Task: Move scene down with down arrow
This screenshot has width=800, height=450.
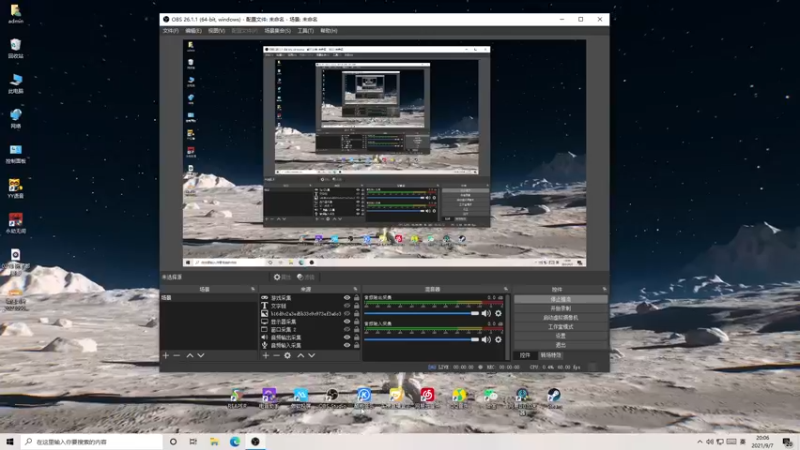Action: click(x=201, y=355)
